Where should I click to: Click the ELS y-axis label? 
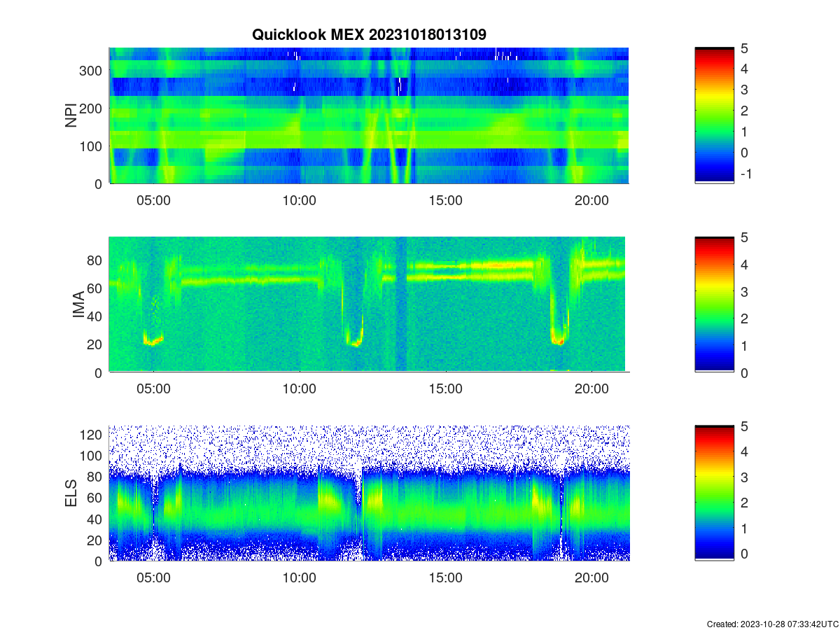(71, 493)
